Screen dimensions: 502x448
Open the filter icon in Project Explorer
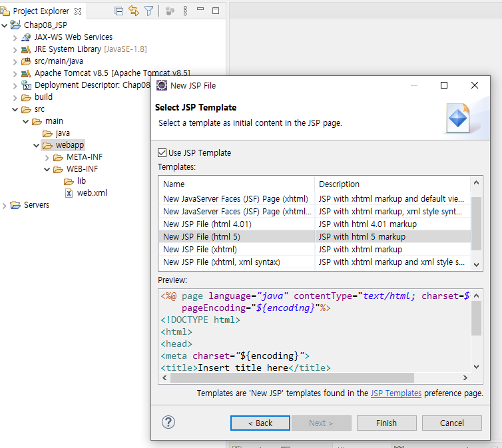(149, 11)
